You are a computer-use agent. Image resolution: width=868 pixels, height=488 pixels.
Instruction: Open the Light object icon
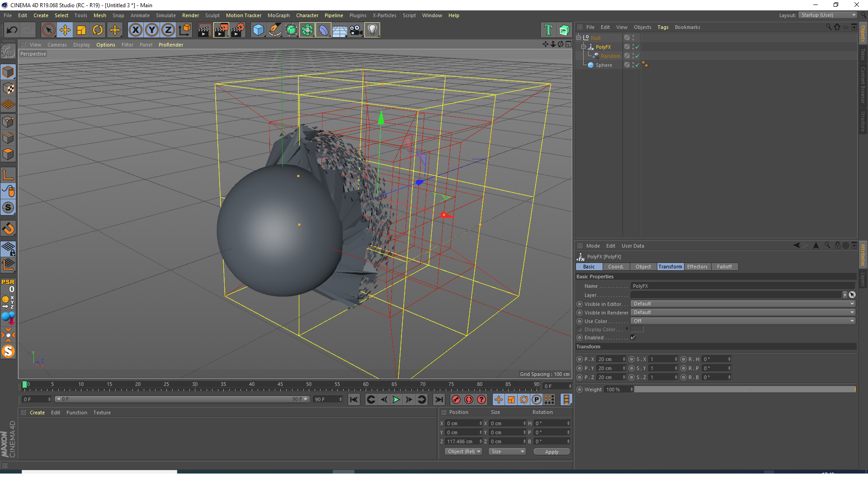(x=372, y=30)
